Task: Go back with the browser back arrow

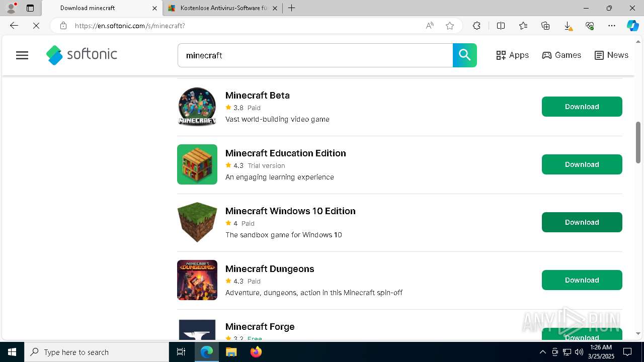Action: (x=14, y=26)
